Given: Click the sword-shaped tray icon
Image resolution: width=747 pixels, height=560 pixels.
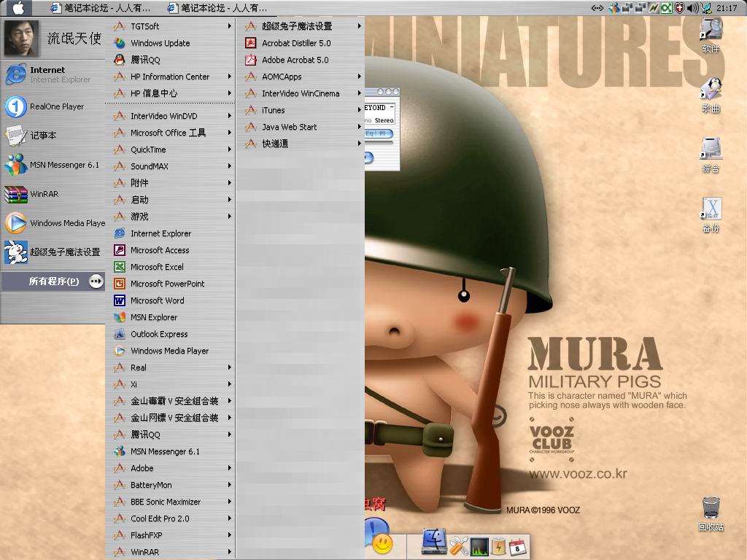Looking at the screenshot, I should tap(706, 7).
